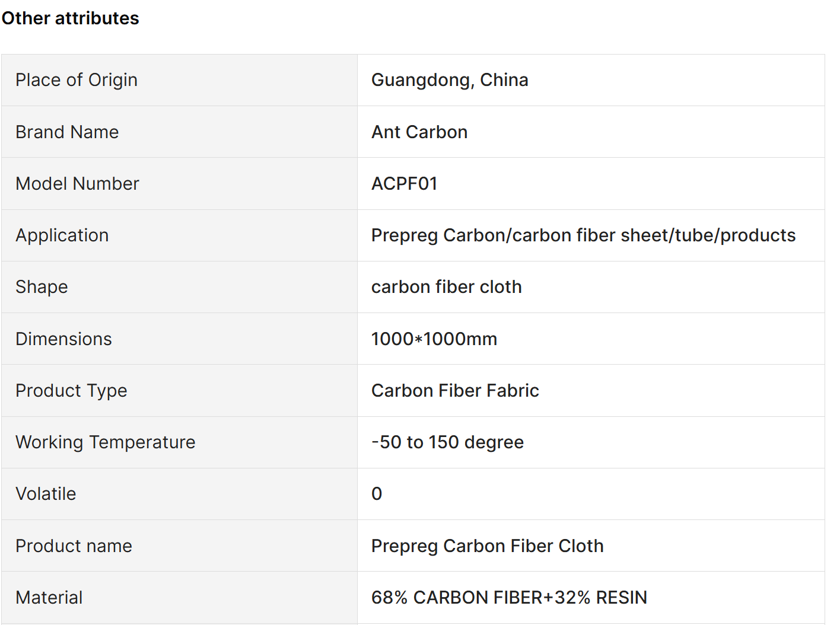Screen dimensions: 840x625
Task: Select the Working Temperature label
Action: 106,442
